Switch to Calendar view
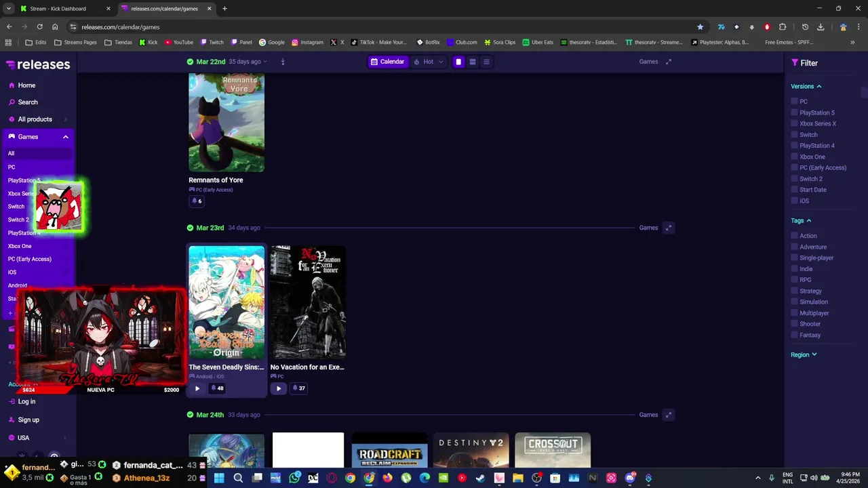This screenshot has width=868, height=488. pyautogui.click(x=387, y=62)
